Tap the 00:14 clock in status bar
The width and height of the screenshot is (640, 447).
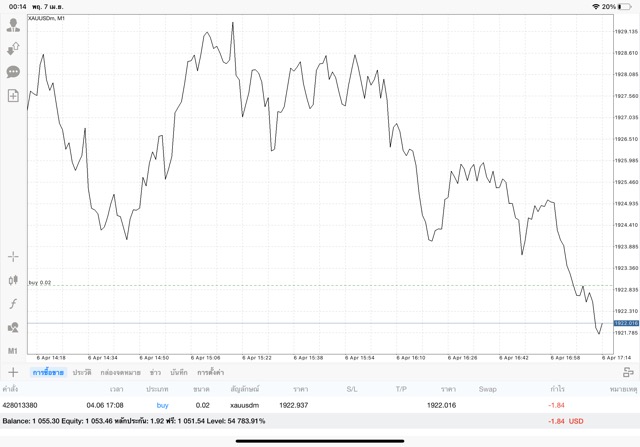[18, 7]
